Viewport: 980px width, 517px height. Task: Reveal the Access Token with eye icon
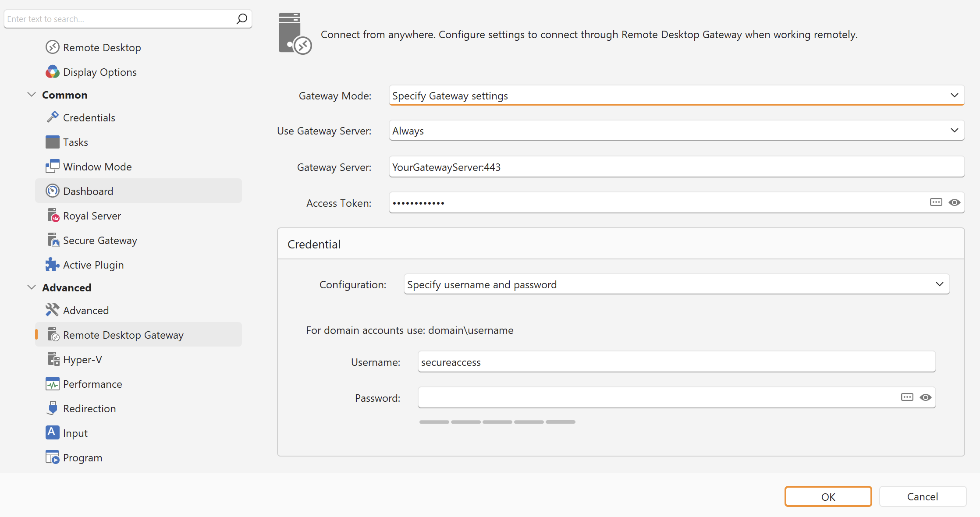pyautogui.click(x=954, y=202)
